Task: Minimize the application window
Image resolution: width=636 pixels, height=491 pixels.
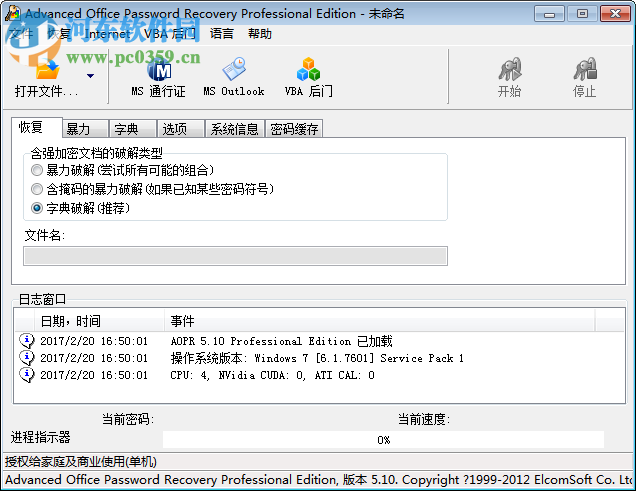Action: coord(549,14)
